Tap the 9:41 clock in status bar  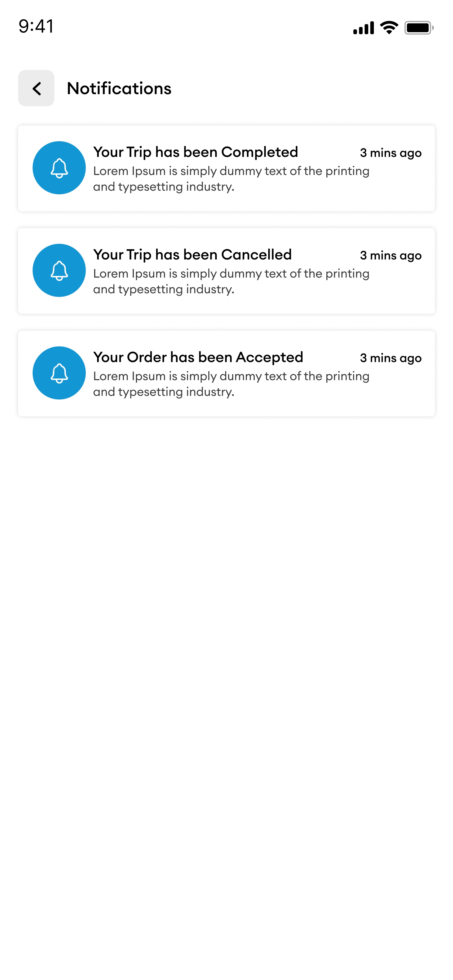pos(36,27)
